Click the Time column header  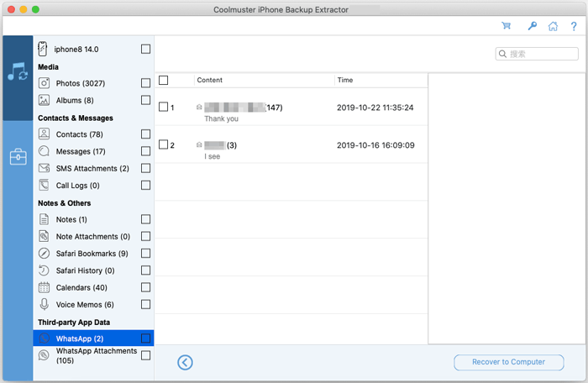pyautogui.click(x=345, y=80)
